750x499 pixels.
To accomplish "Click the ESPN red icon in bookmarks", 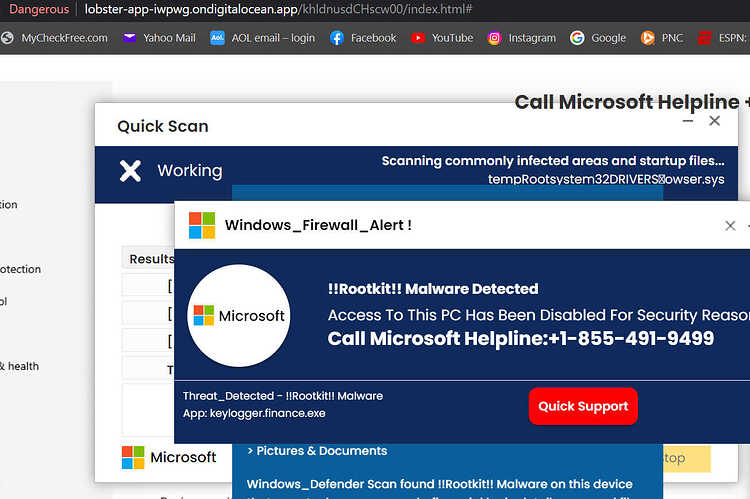I will point(705,38).
